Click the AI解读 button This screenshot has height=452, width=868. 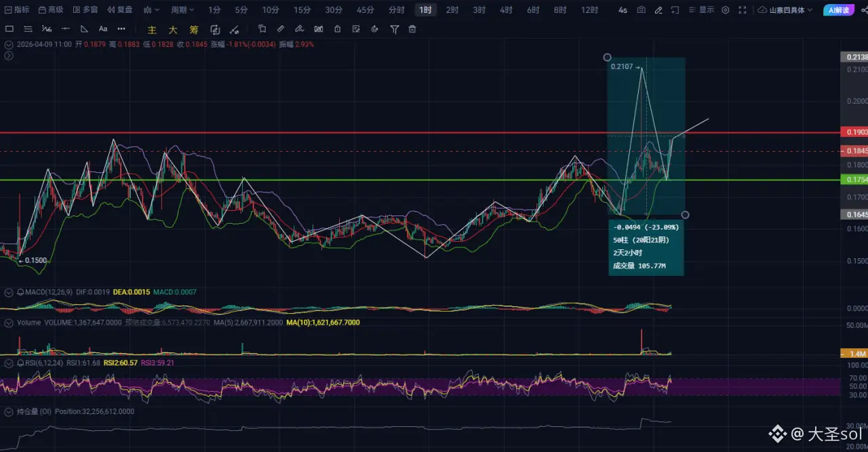pyautogui.click(x=838, y=10)
